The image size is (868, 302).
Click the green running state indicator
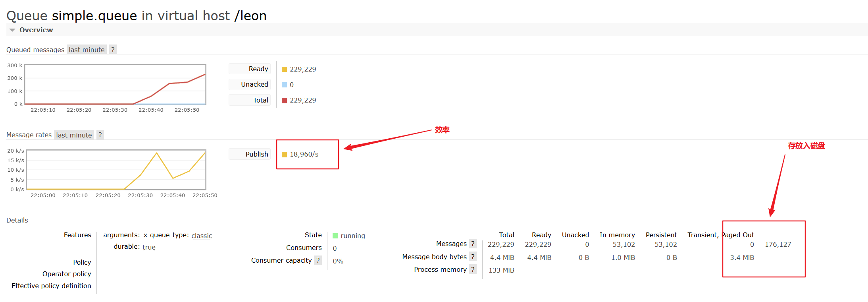[x=335, y=236]
